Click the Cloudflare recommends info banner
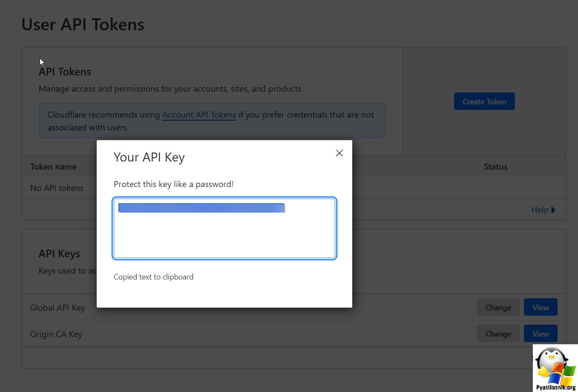Viewport: 578px width, 392px height. [212, 121]
